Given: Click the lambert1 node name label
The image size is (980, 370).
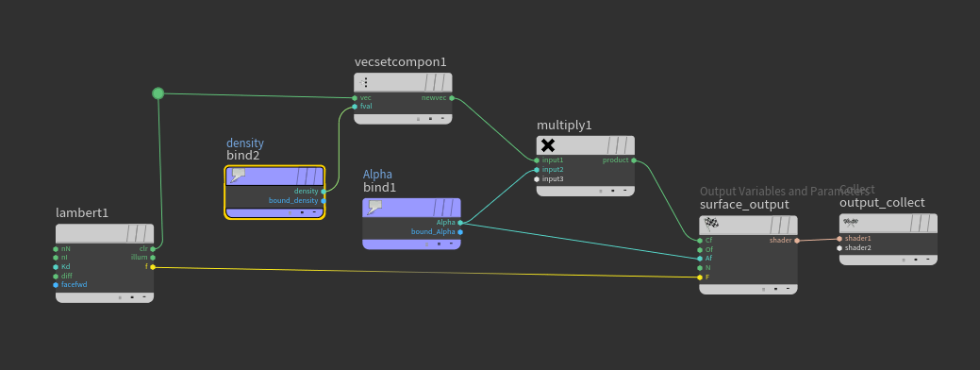Looking at the screenshot, I should click(82, 213).
